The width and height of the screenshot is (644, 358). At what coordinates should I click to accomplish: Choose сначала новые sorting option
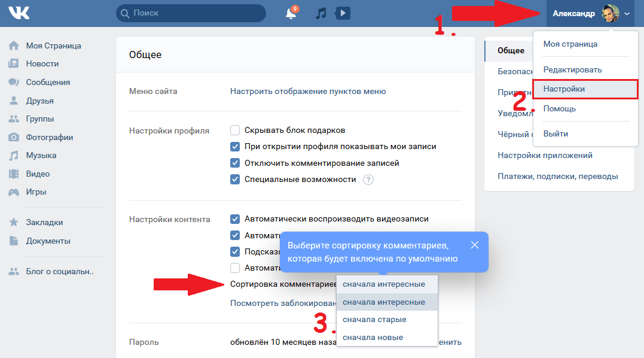[x=387, y=338]
